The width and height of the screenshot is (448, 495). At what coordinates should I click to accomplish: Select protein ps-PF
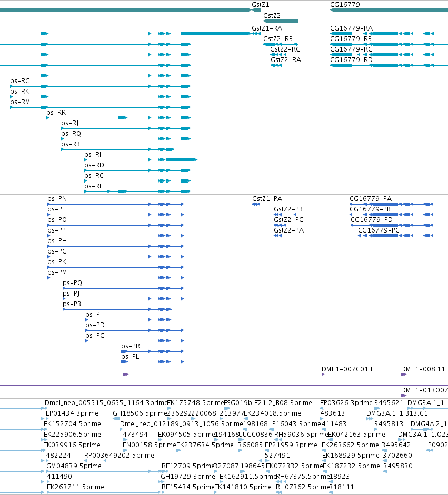[x=56, y=209]
